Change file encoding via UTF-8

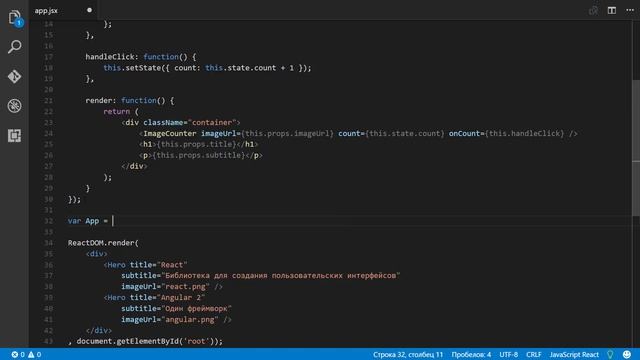(509, 354)
